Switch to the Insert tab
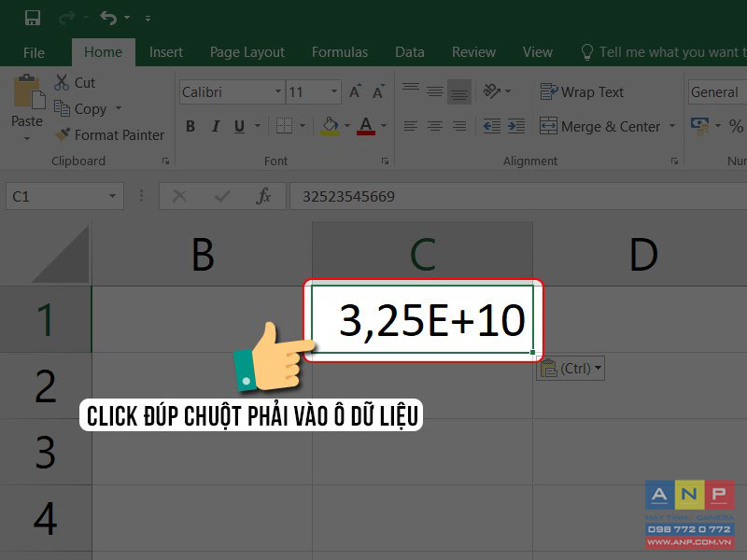The height and width of the screenshot is (560, 747). pos(166,52)
